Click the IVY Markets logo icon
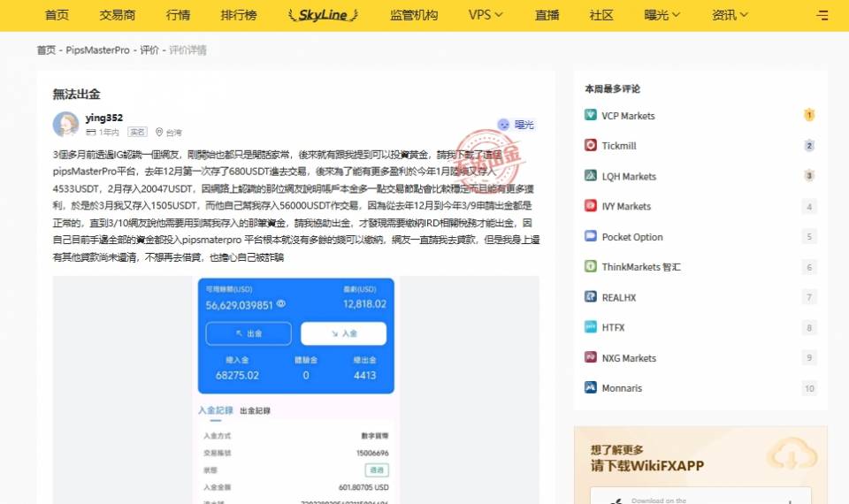 [591, 206]
